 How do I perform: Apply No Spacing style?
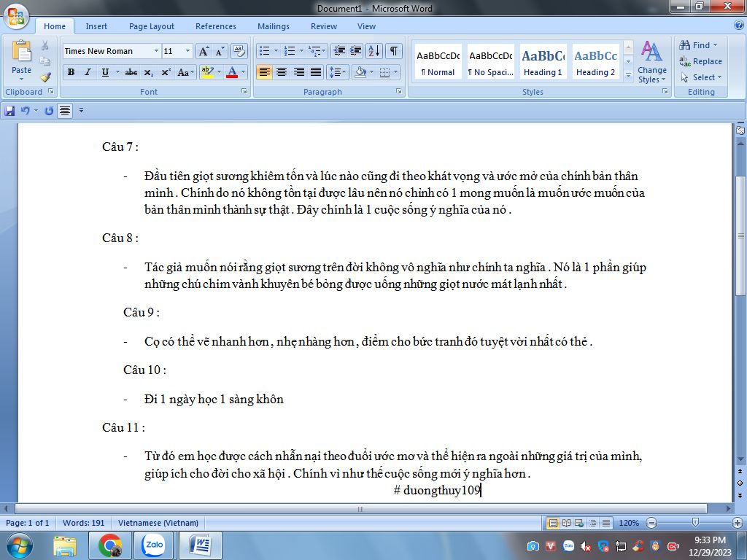pyautogui.click(x=491, y=62)
